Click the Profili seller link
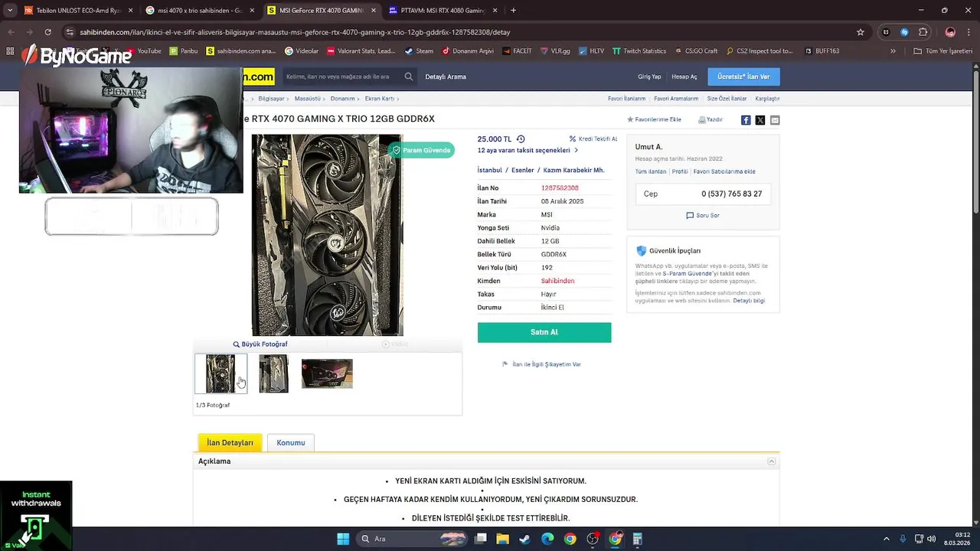Image resolution: width=980 pixels, height=551 pixels. pyautogui.click(x=680, y=171)
